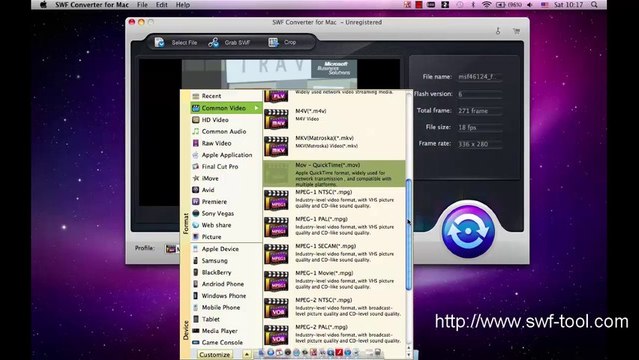Screen dimensions: 639x360
Task: Open the Profile dropdown
Action: click(x=172, y=248)
